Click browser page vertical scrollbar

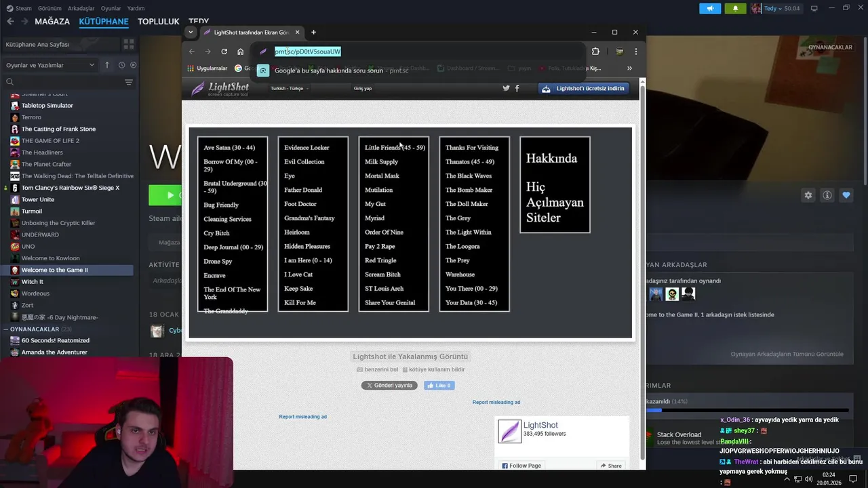tap(642, 271)
